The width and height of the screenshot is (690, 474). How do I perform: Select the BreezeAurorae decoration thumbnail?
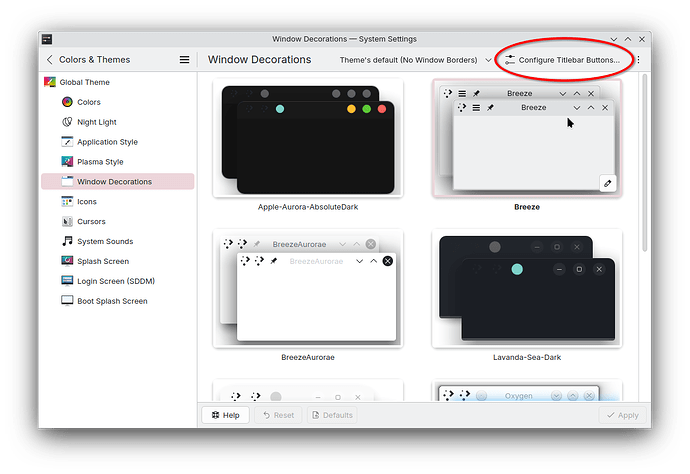click(308, 289)
